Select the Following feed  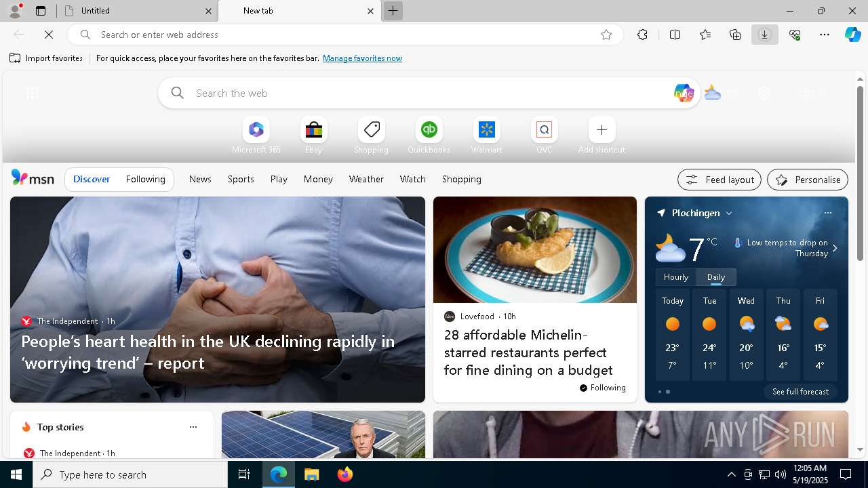pyautogui.click(x=145, y=179)
